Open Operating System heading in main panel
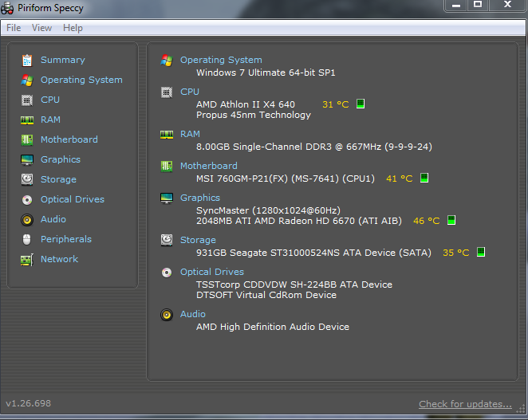The width and height of the screenshot is (528, 420). [x=221, y=60]
